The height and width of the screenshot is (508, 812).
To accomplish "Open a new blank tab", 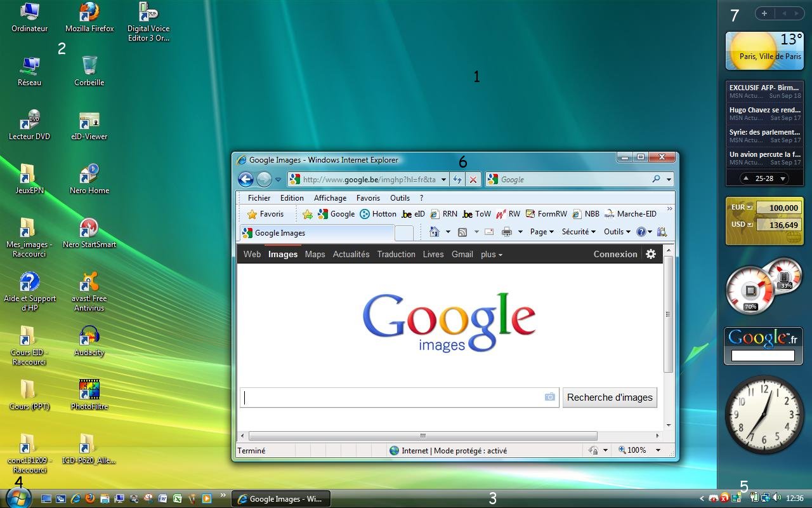I will click(404, 233).
